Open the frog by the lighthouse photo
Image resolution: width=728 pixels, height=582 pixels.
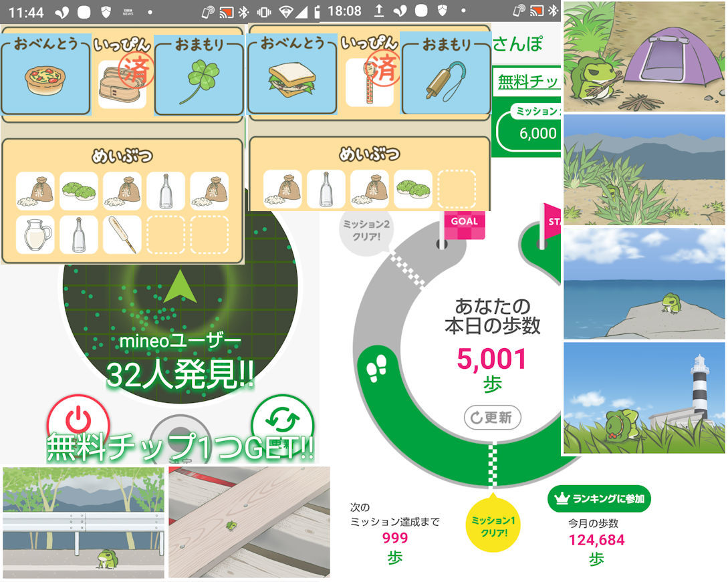[x=644, y=398]
